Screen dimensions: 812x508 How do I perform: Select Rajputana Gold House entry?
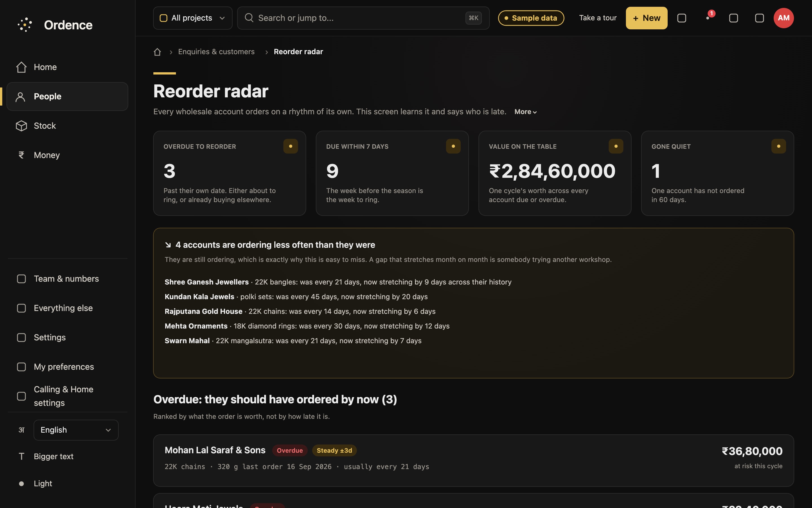pos(300,312)
